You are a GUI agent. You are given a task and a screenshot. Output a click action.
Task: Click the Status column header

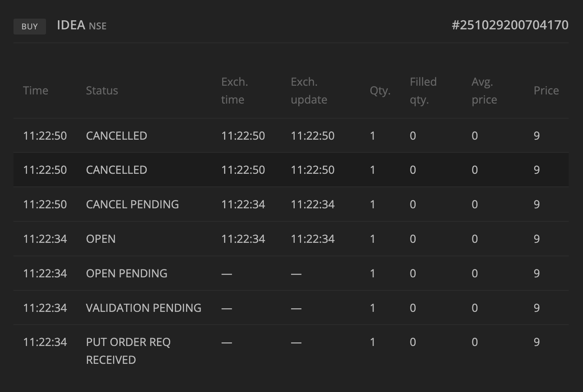102,90
